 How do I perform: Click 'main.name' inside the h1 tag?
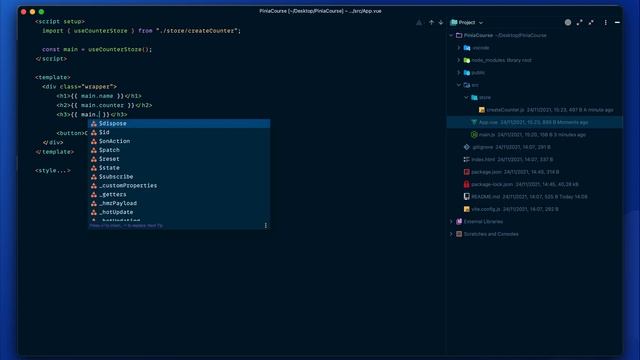pos(97,96)
